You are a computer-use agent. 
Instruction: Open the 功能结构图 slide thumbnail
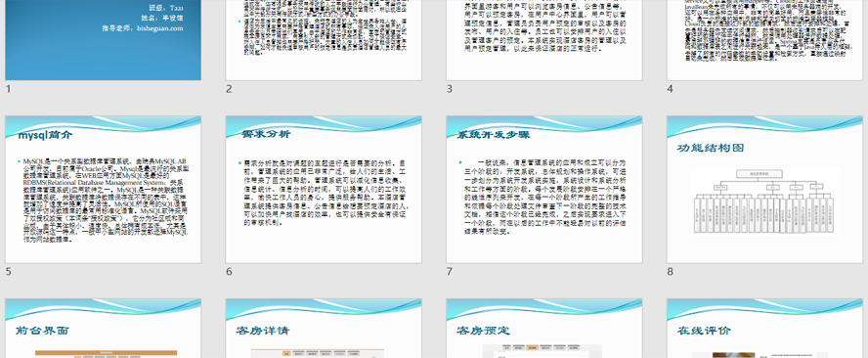(764, 190)
